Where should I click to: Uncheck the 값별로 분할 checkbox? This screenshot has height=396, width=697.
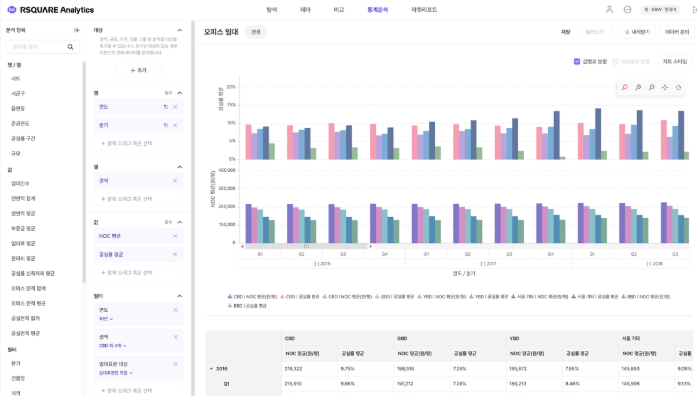pyautogui.click(x=577, y=61)
